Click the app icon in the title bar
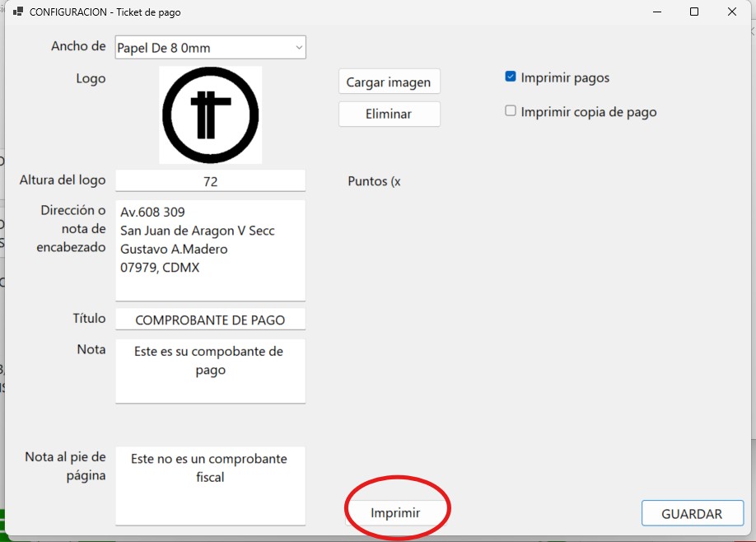The width and height of the screenshot is (756, 542). [17, 12]
